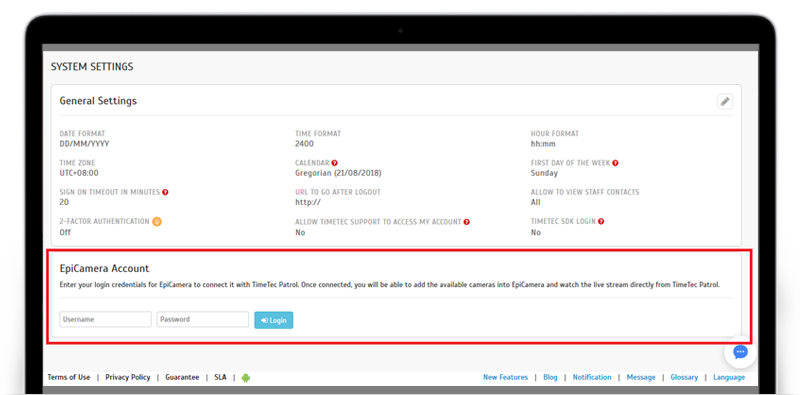The width and height of the screenshot is (800, 395).
Task: Open the Guarantee footer link
Action: [x=182, y=377]
